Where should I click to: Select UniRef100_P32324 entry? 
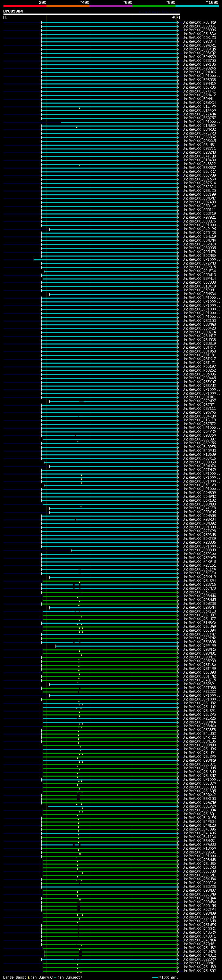[x=199, y=187]
